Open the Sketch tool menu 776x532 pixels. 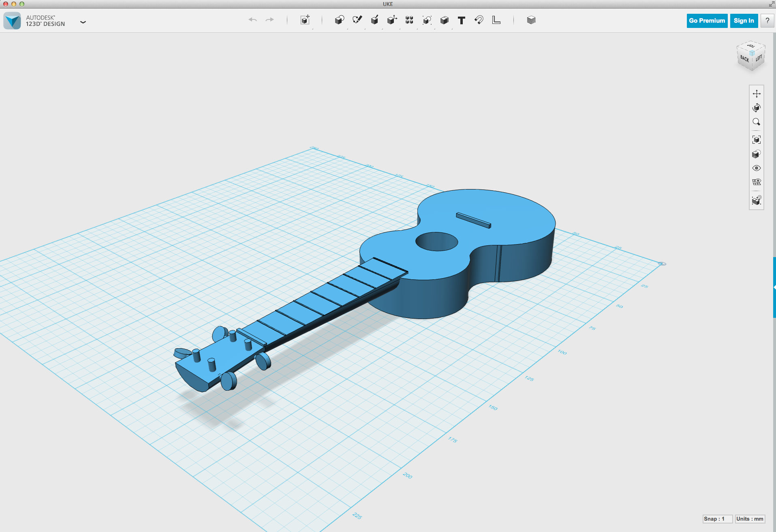(357, 20)
